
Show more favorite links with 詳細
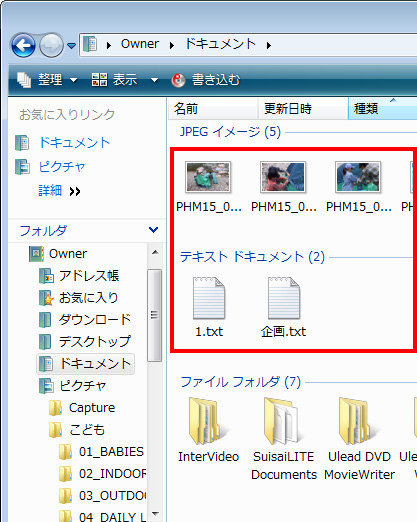click(59, 191)
